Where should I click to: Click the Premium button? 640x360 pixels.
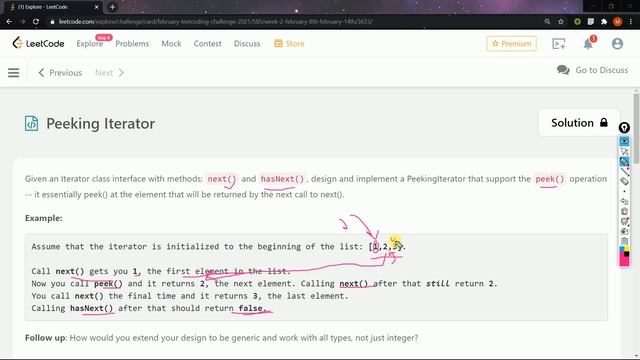coord(511,44)
